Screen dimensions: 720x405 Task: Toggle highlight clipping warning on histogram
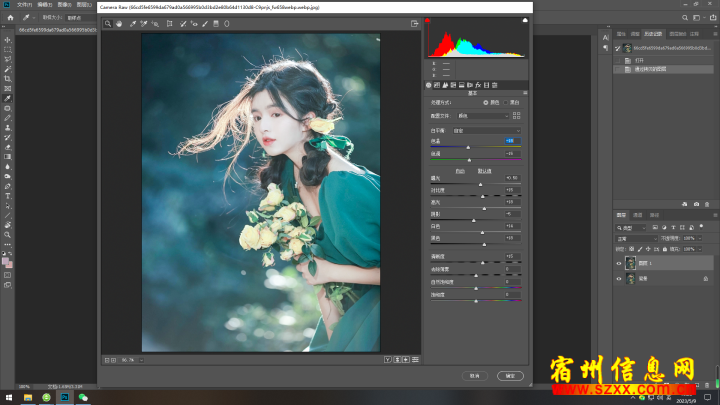click(525, 20)
